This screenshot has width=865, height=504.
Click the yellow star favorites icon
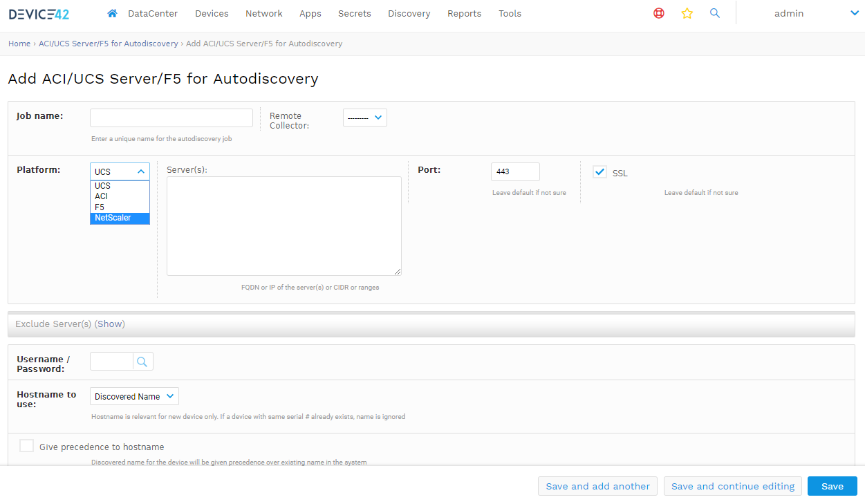[687, 13]
